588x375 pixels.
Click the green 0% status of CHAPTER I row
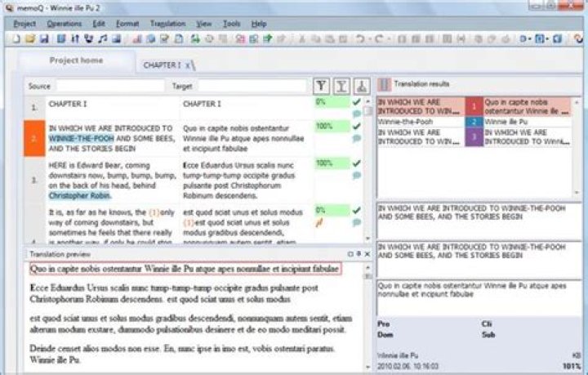(332, 102)
